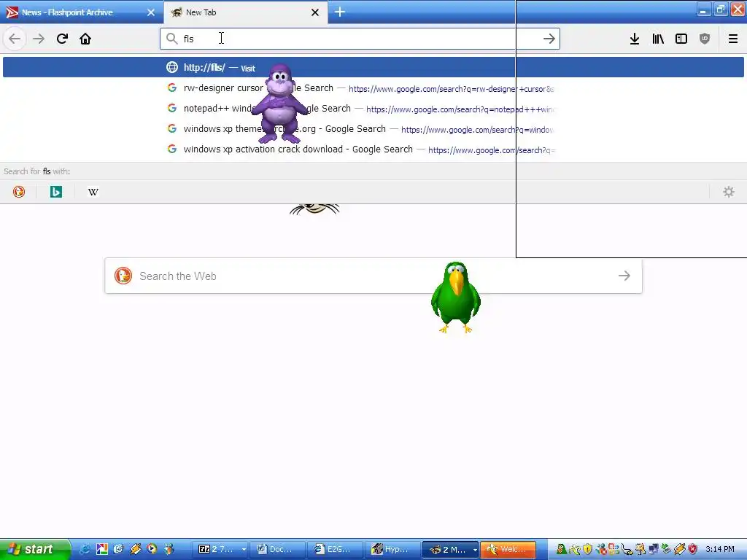This screenshot has height=560, width=747.
Task: Open the Downloads toolbar icon
Action: click(635, 39)
